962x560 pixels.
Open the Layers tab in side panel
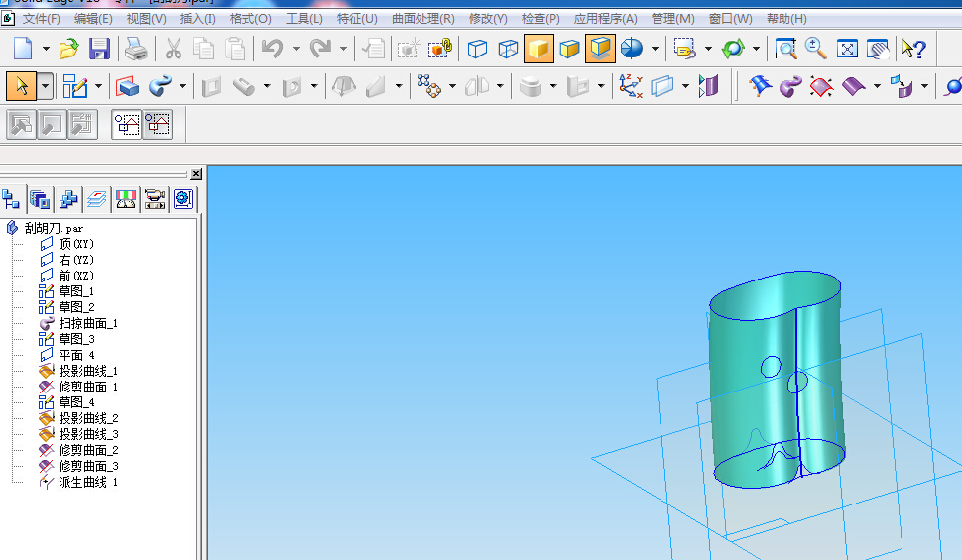pos(96,200)
